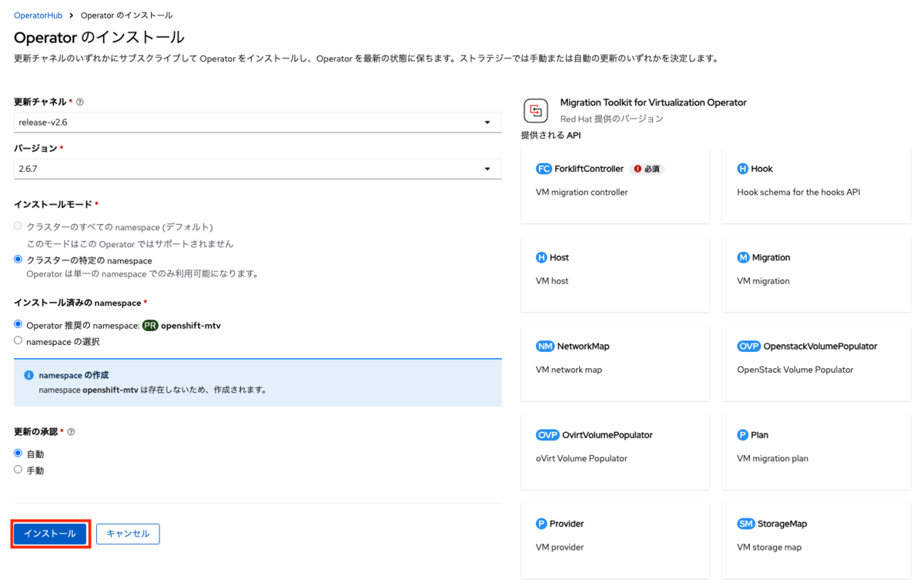The width and height of the screenshot is (924, 586).
Task: Click the インストール button
Action: 50,534
